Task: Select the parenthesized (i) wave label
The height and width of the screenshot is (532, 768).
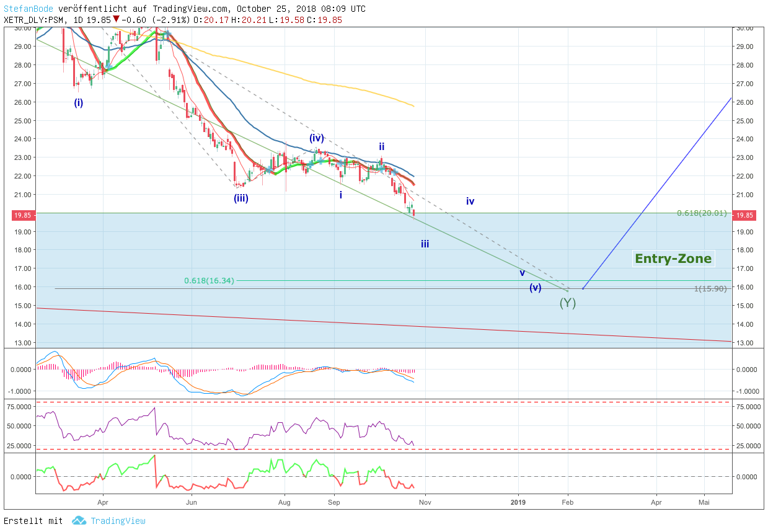Action: [x=79, y=103]
